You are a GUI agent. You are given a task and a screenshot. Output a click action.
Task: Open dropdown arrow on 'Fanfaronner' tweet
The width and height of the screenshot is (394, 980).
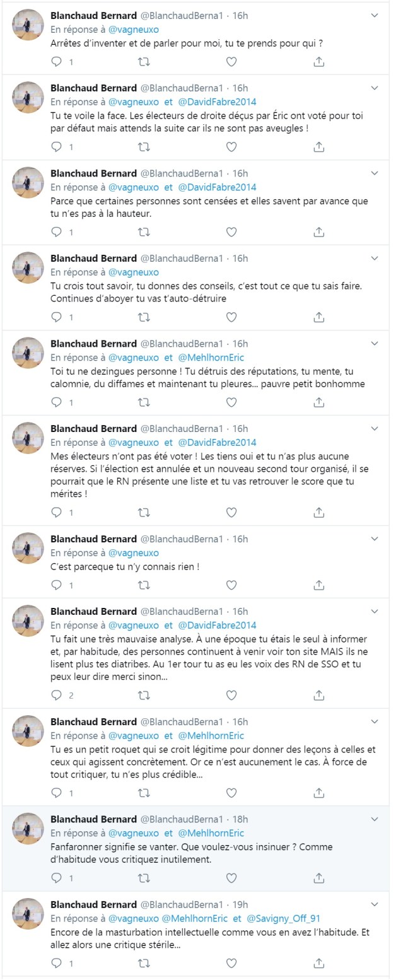tap(374, 819)
